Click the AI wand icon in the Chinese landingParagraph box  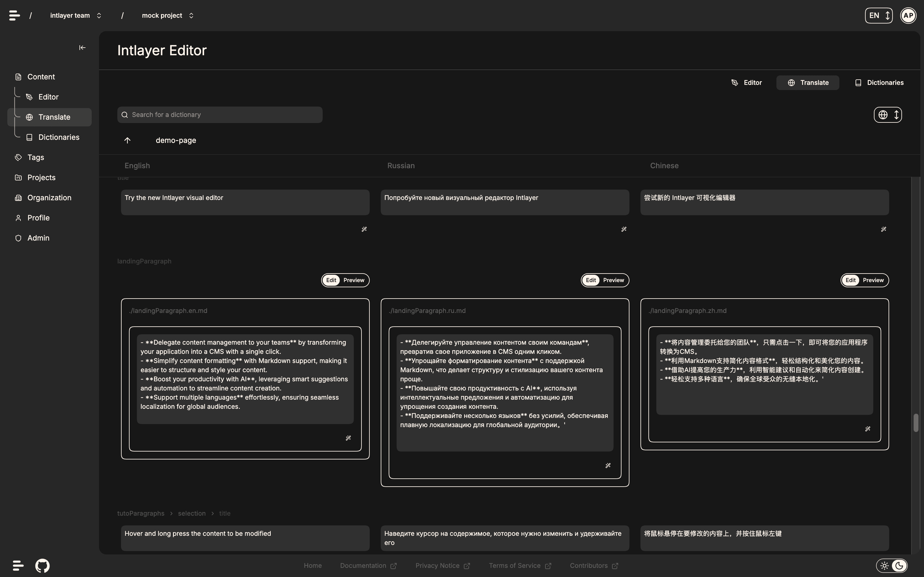coord(867,429)
